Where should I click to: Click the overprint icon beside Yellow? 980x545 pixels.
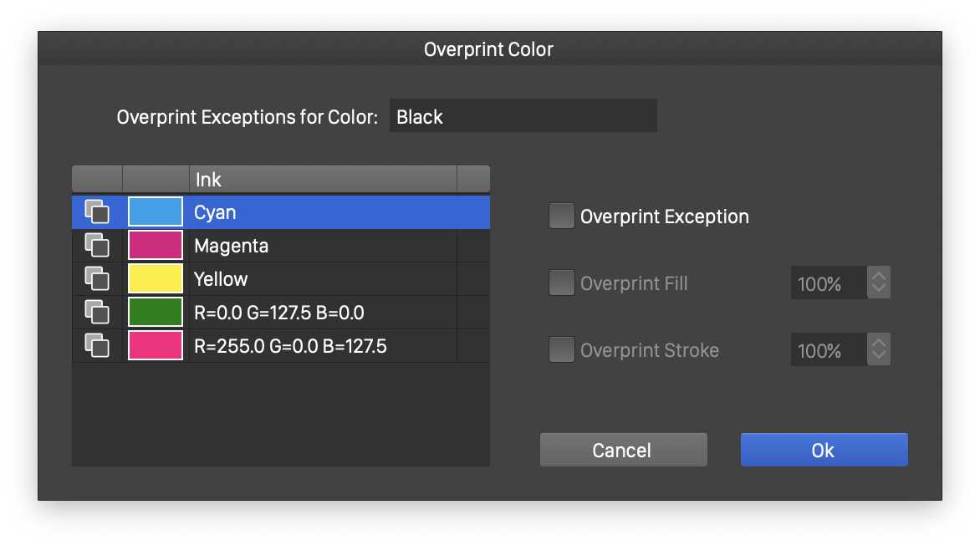coord(97,279)
